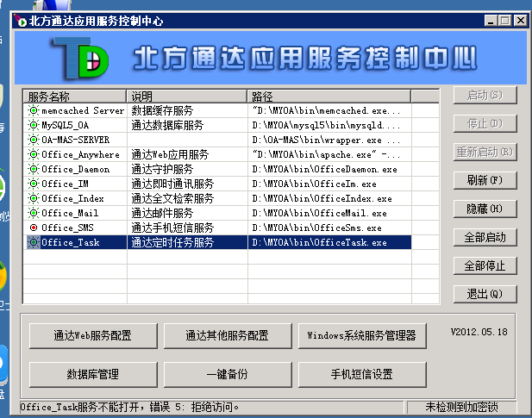
Task: Click the Office_Anywhere status icon
Action: 34,154
